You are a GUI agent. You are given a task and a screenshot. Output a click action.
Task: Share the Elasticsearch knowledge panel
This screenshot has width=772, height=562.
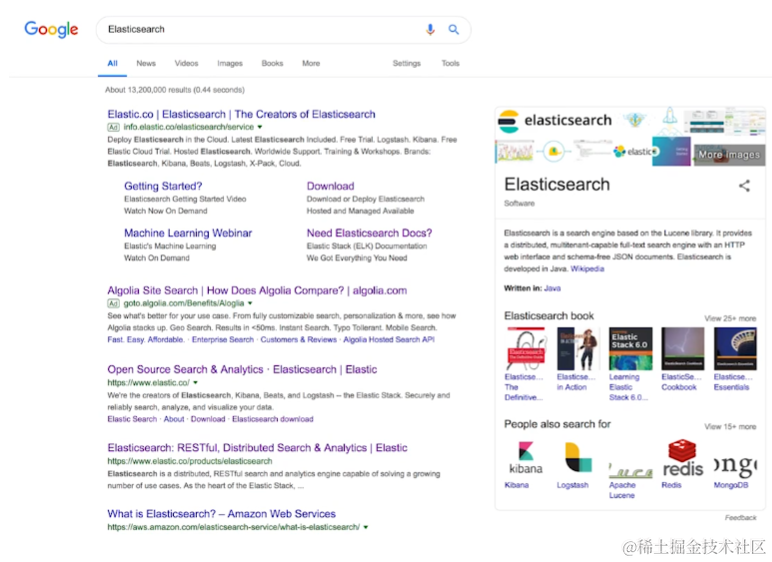[744, 186]
